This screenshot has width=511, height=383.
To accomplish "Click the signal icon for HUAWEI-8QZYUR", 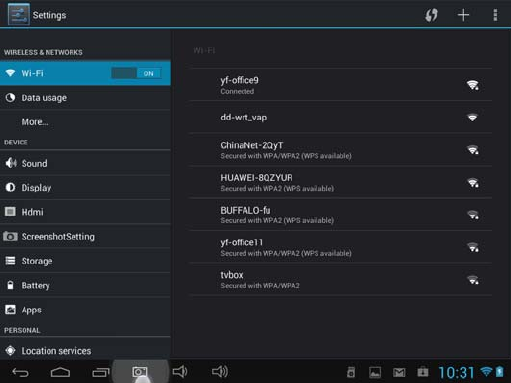I will [x=472, y=182].
